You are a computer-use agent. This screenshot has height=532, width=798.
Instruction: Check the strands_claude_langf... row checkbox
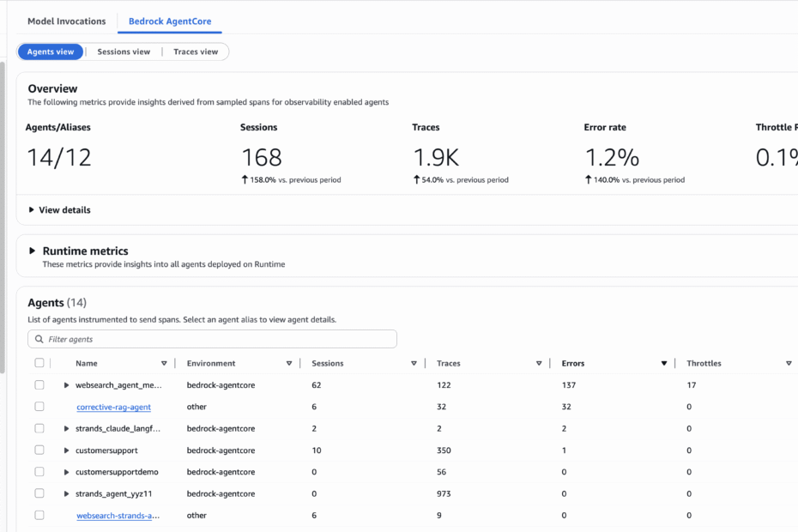tap(39, 428)
